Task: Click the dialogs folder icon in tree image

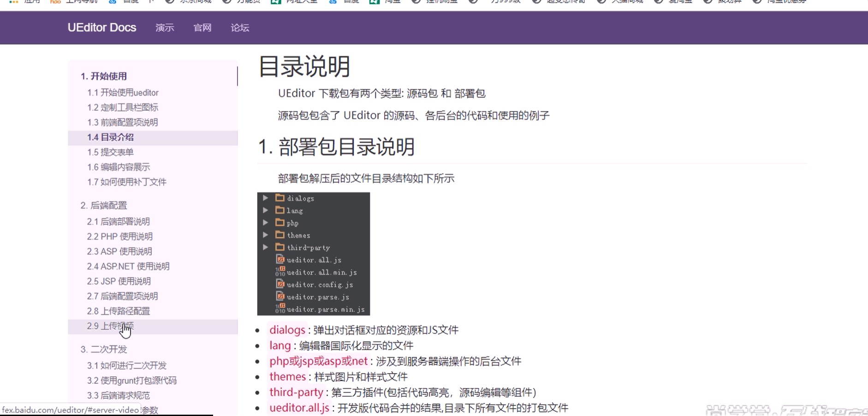Action: point(280,198)
